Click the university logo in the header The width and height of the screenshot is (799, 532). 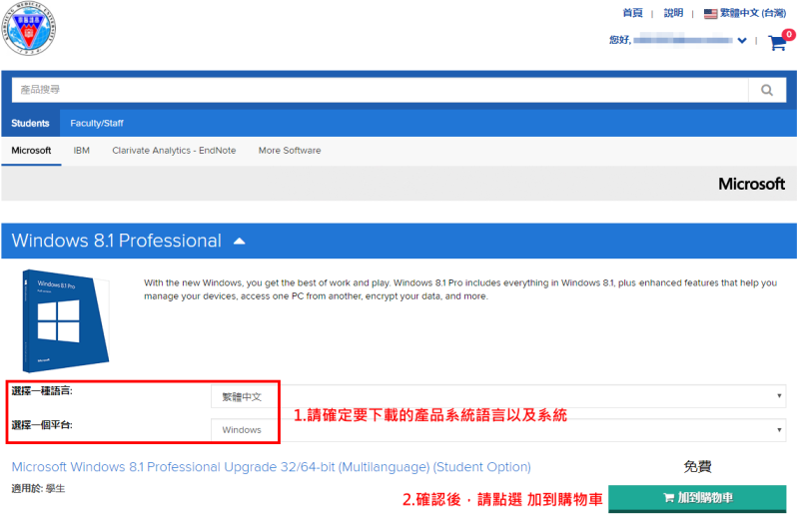(x=29, y=28)
